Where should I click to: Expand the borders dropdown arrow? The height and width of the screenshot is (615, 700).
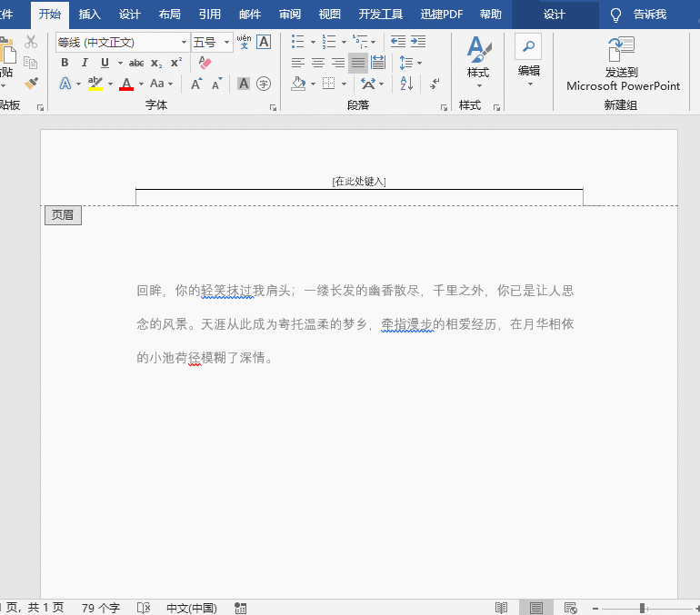(344, 84)
